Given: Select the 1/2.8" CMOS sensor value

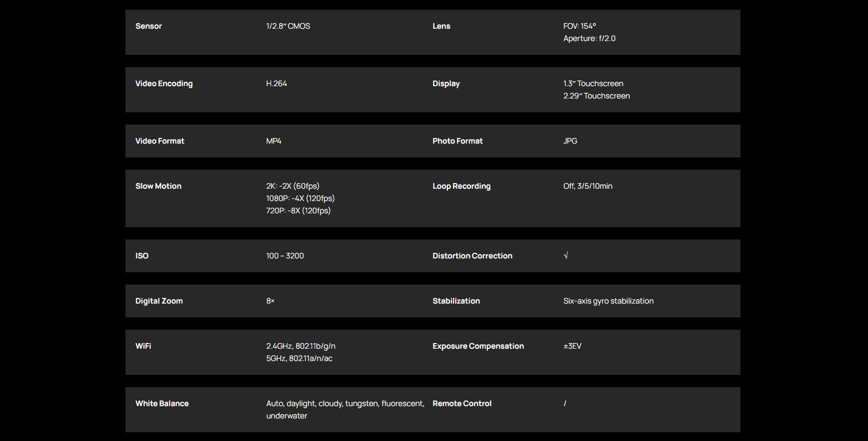Looking at the screenshot, I should [x=288, y=26].
